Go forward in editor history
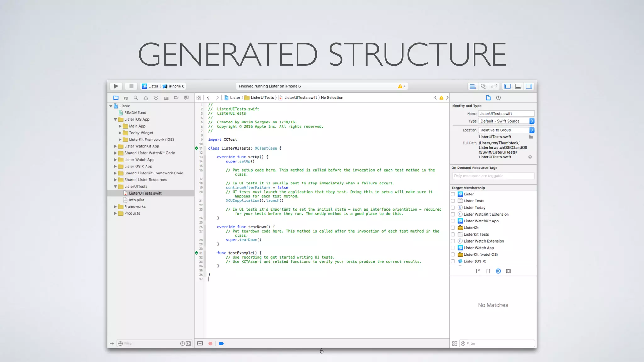644x362 pixels. click(217, 98)
